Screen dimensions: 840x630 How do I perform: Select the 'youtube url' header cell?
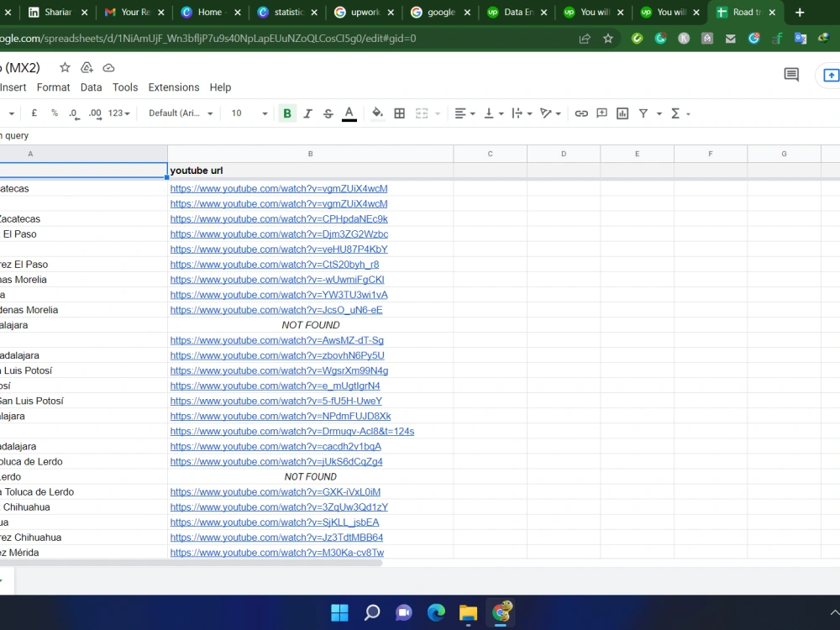pos(310,171)
